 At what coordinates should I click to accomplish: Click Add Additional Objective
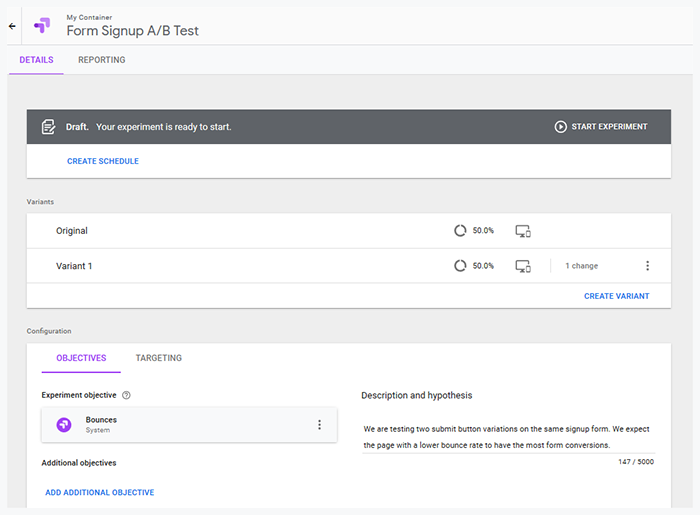(x=100, y=492)
